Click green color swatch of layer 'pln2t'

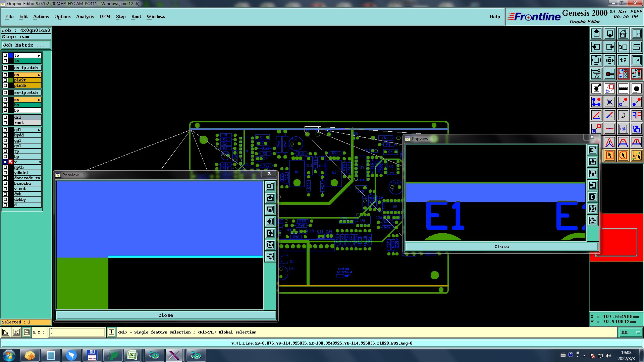pos(11,80)
